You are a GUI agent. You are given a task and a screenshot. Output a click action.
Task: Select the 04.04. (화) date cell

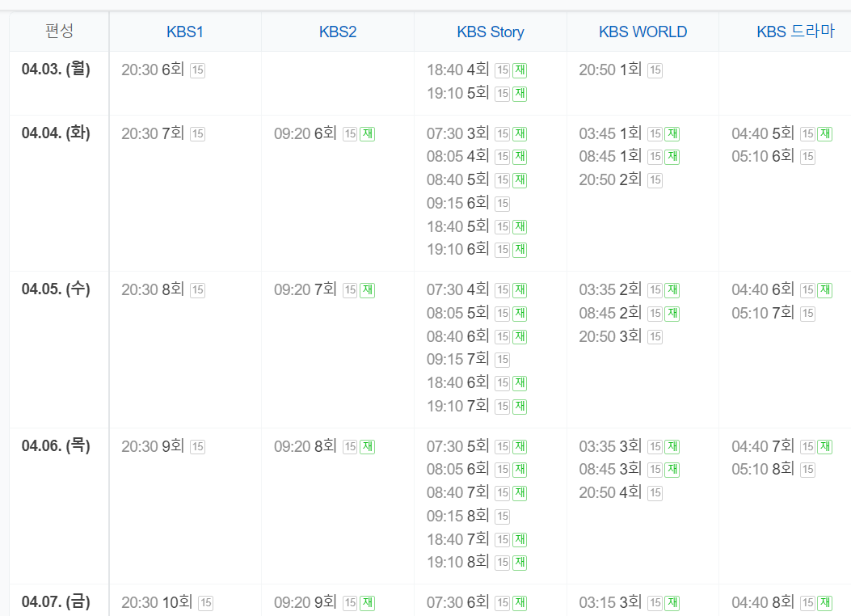coord(59,193)
